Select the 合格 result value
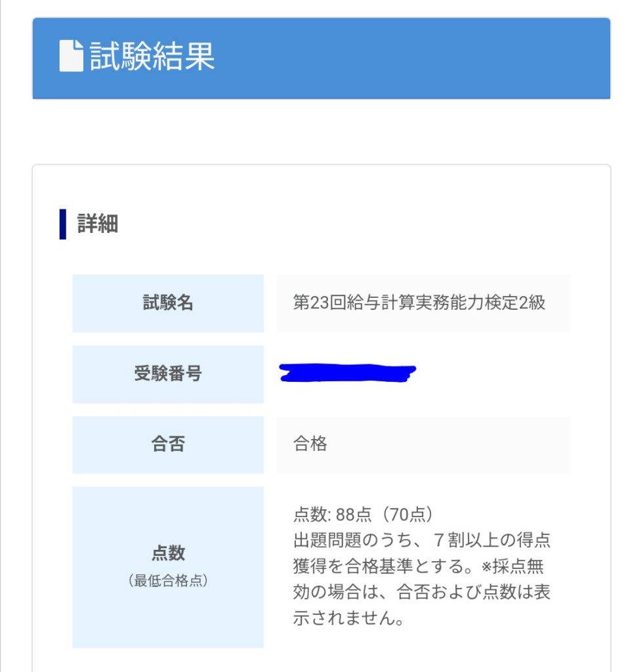This screenshot has width=643, height=672. (310, 444)
